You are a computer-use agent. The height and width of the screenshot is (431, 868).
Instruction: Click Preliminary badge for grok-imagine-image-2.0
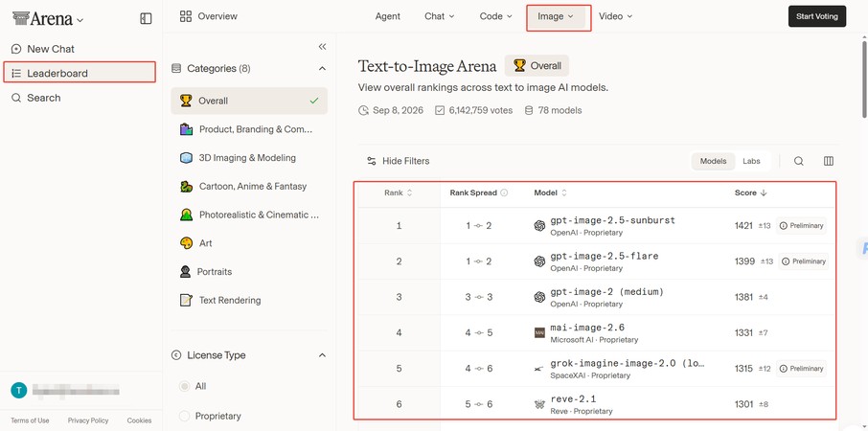pyautogui.click(x=801, y=369)
